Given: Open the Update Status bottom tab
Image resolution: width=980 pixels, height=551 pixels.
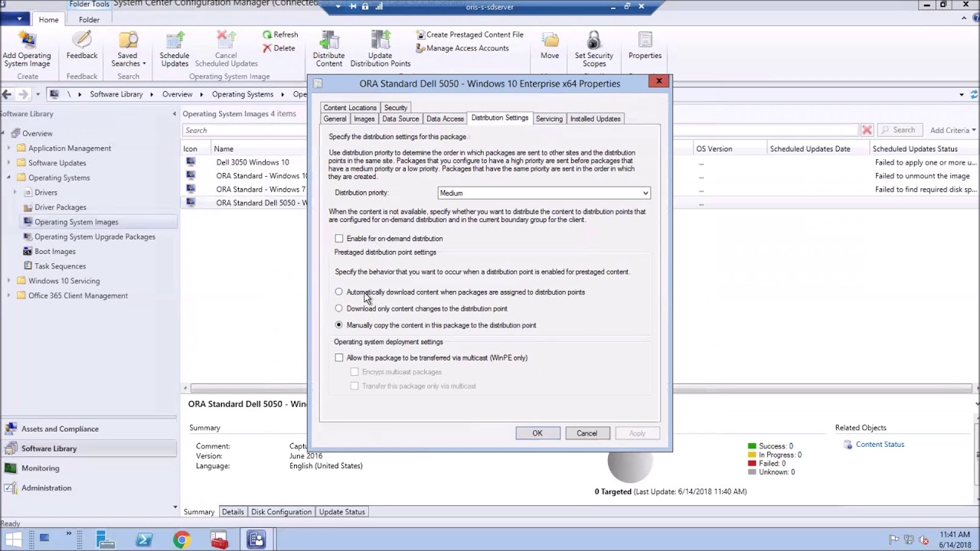Looking at the screenshot, I should tap(342, 512).
